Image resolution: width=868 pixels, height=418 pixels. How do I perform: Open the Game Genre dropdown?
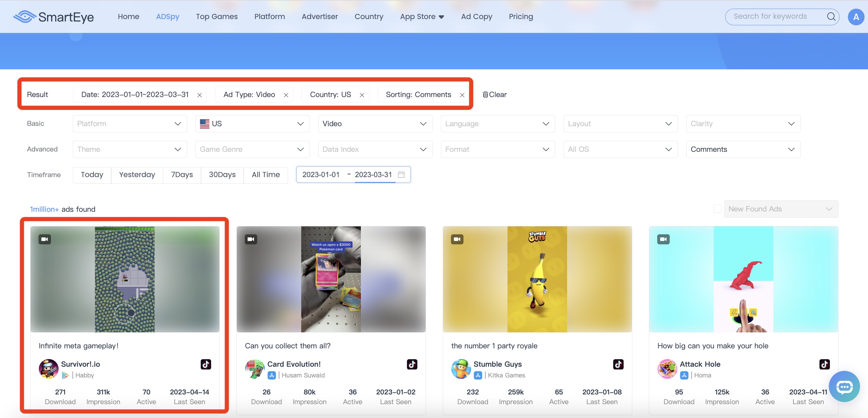tap(252, 149)
